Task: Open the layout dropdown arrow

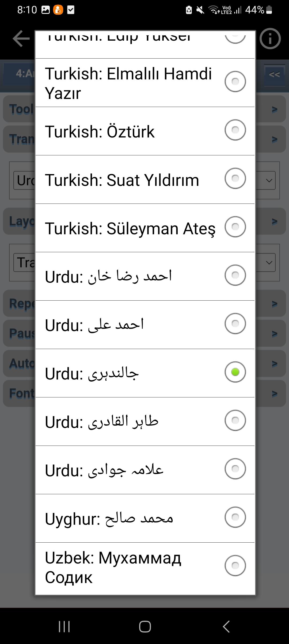Action: coord(269,263)
